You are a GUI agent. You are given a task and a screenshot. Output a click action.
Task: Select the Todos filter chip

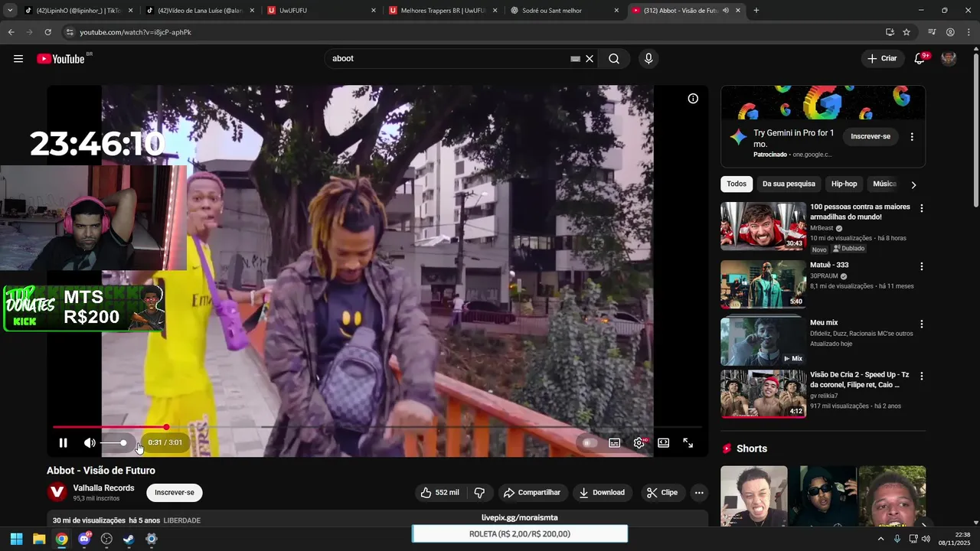(737, 184)
